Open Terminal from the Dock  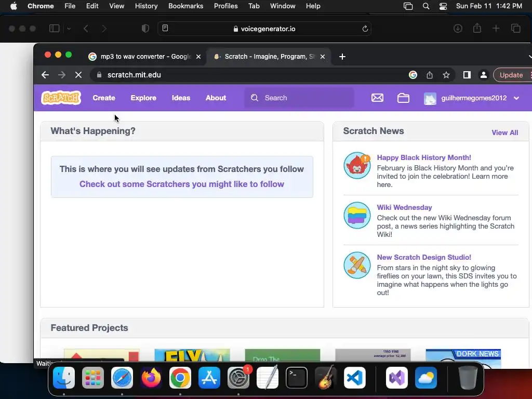point(297,378)
